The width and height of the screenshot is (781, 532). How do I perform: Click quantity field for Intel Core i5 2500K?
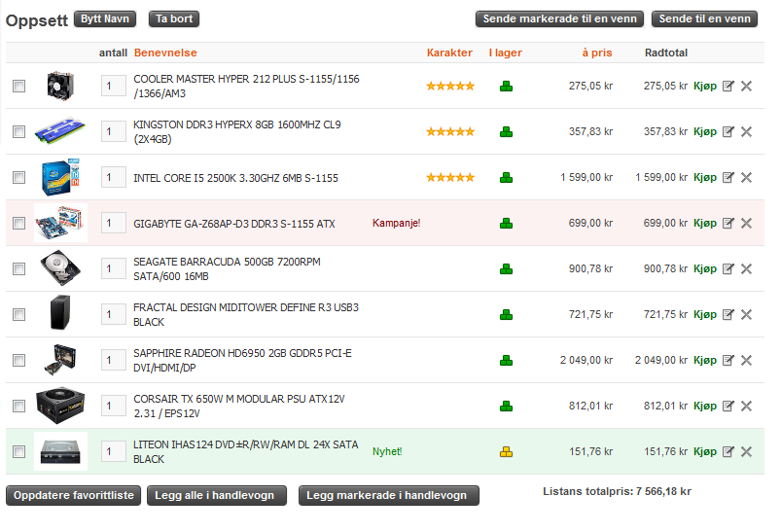113,178
